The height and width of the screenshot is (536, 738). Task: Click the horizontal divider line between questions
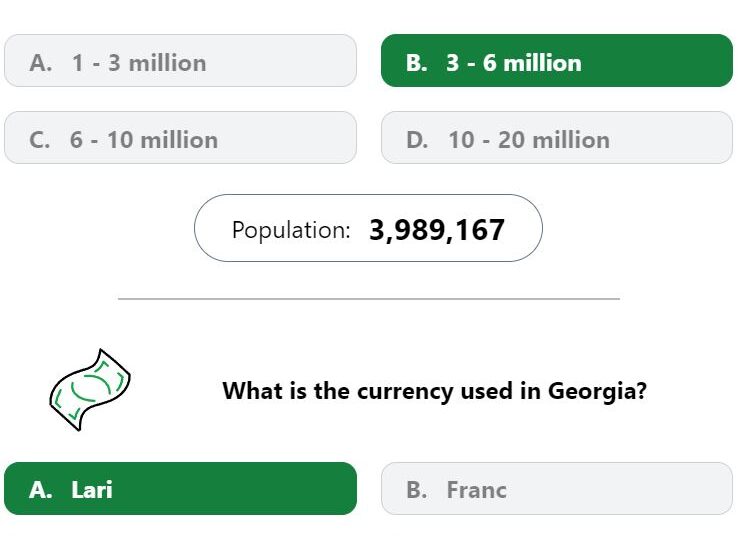369,298
